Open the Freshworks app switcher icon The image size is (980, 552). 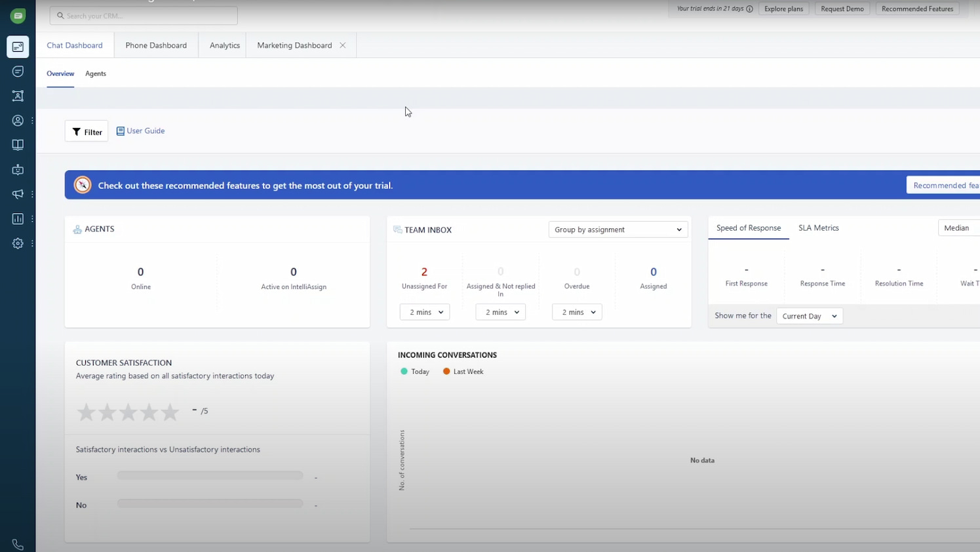click(18, 15)
